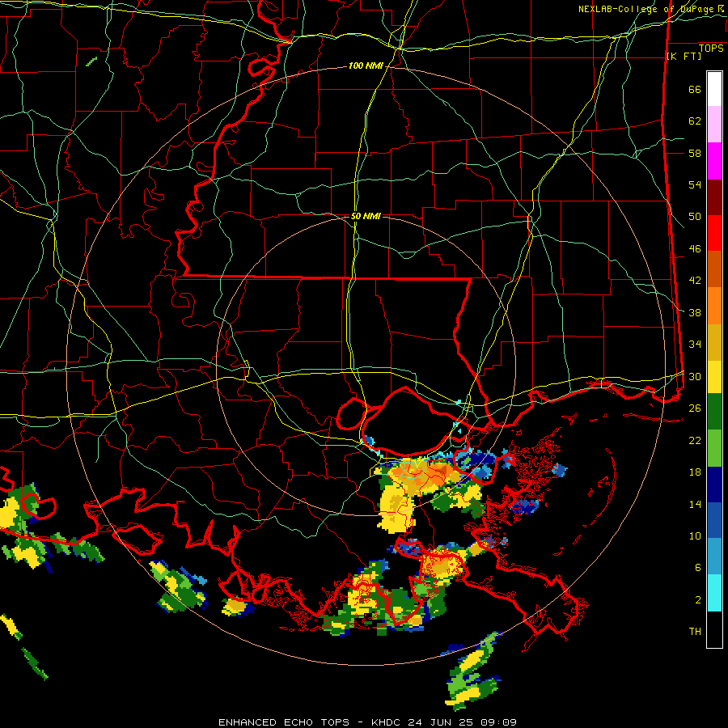This screenshot has width=728, height=728.
Task: Click the NEXLAB-College of DuPage credit text
Action: (651, 9)
